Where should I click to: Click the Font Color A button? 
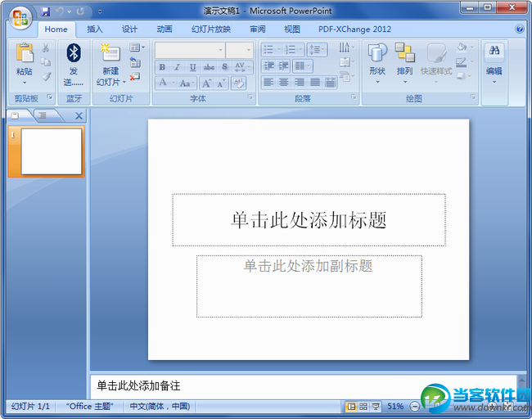(x=163, y=83)
